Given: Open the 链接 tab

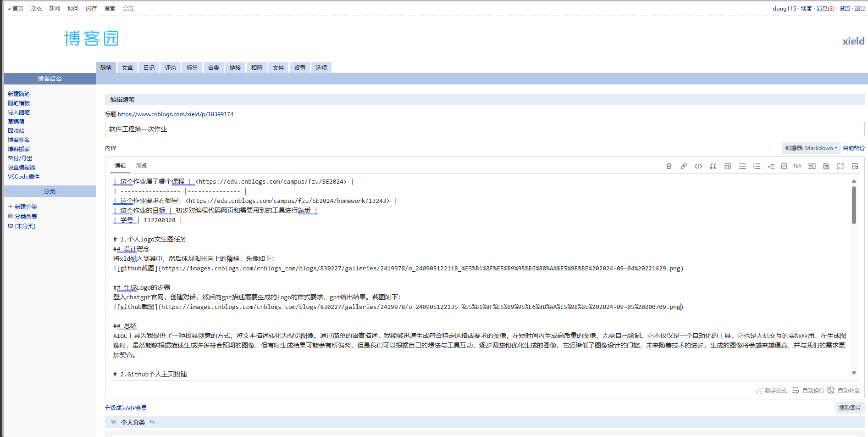Looking at the screenshot, I should tap(235, 67).
